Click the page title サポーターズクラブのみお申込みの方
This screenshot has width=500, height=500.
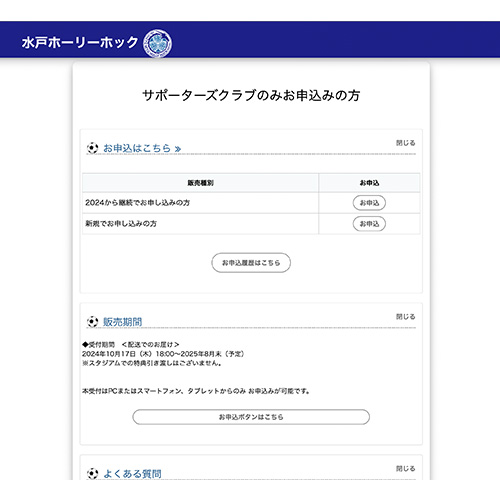click(x=251, y=95)
